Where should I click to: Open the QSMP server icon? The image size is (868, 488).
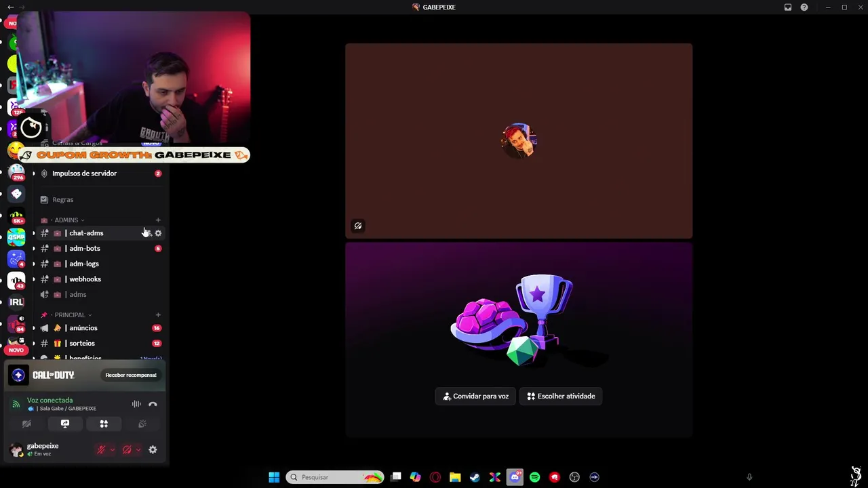[16, 237]
